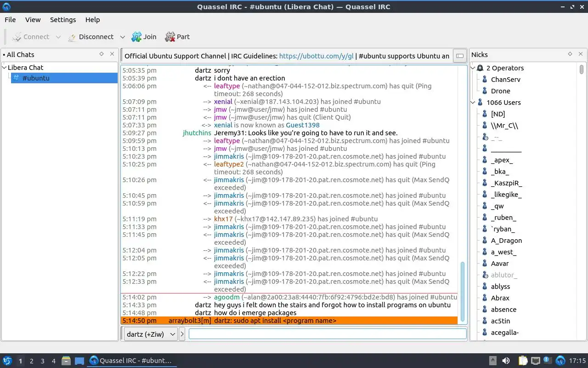Select _apex_ in nick list
Viewport: 588px width, 368px height.
(502, 160)
